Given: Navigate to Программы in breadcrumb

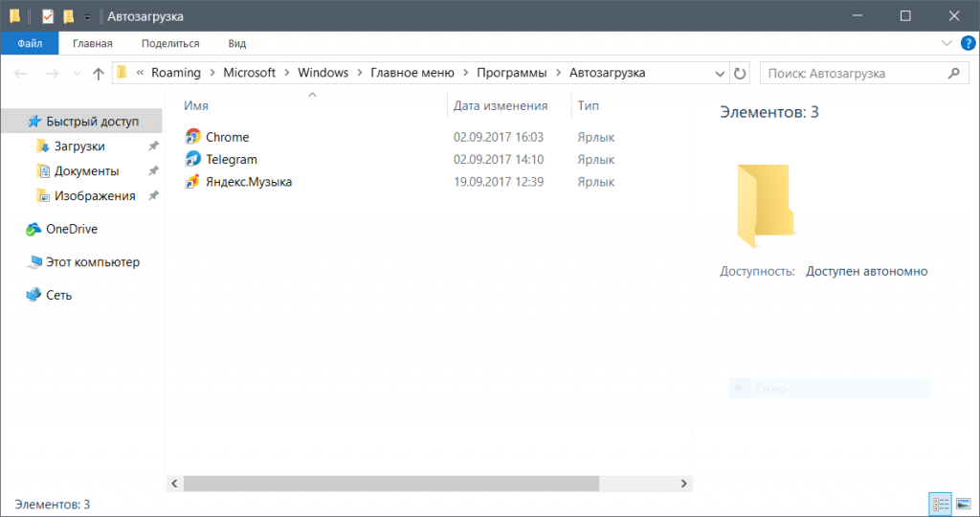Looking at the screenshot, I should point(512,73).
